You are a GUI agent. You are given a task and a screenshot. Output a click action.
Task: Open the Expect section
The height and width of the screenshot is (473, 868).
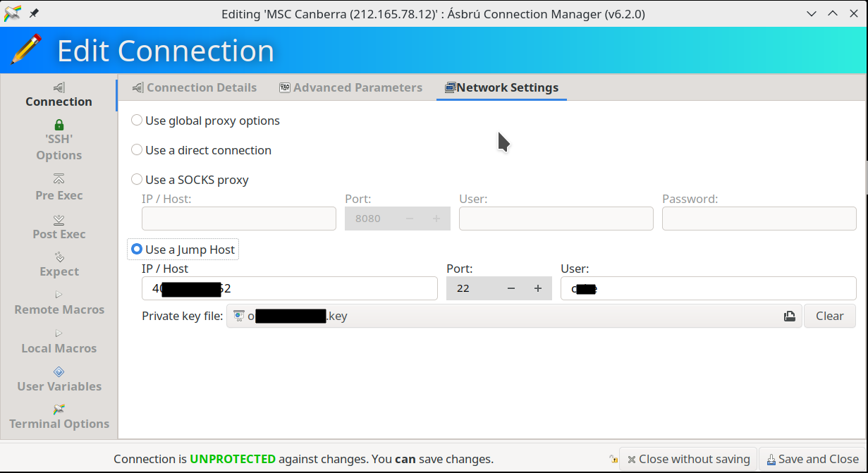[x=59, y=266]
